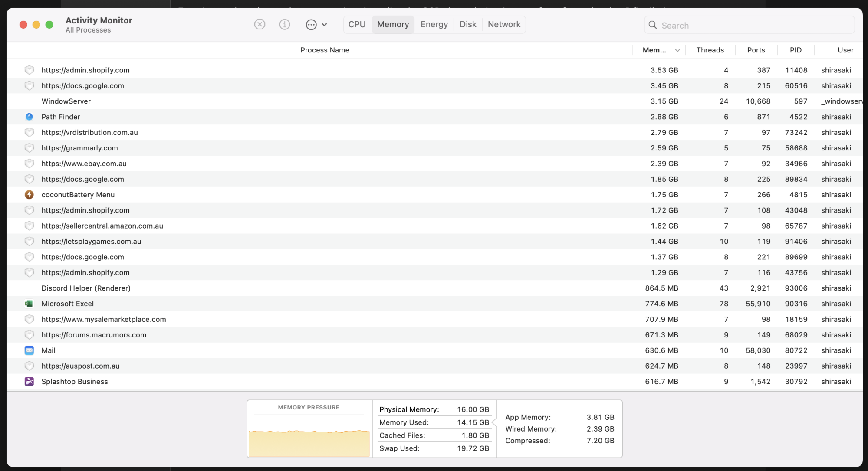868x471 pixels.
Task: Sort by Threads column header
Action: pyautogui.click(x=710, y=50)
